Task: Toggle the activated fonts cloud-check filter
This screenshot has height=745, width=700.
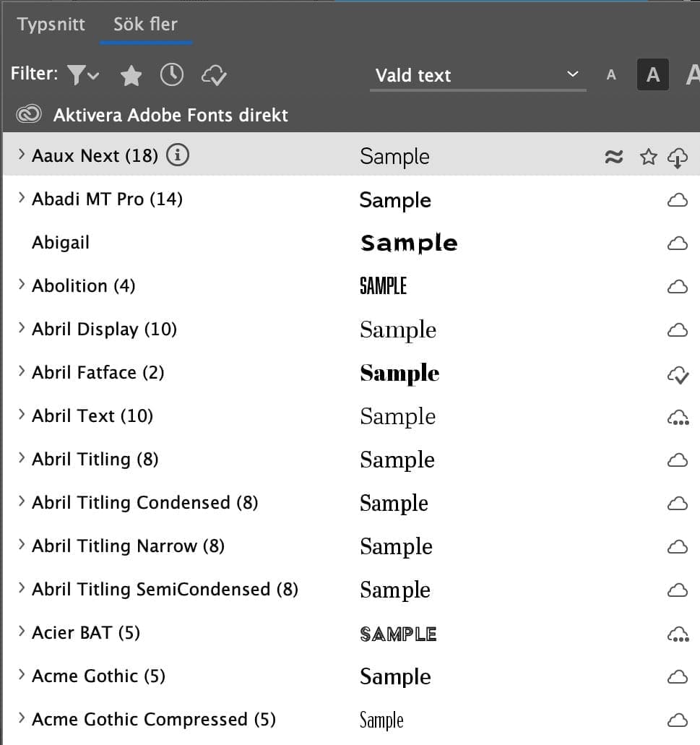Action: 214,75
